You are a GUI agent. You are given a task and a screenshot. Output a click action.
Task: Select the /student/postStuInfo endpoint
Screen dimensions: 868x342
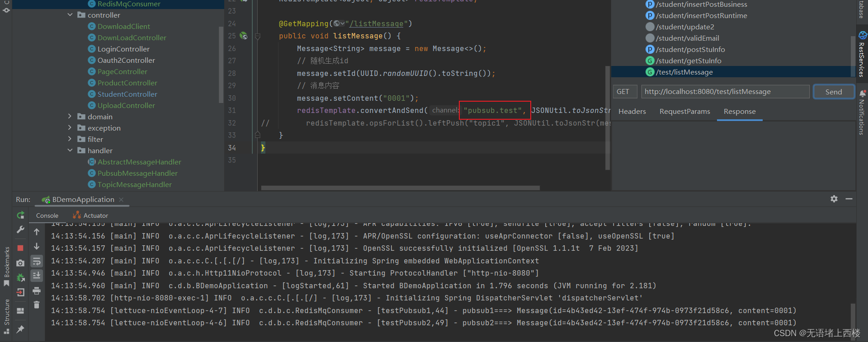(x=685, y=49)
